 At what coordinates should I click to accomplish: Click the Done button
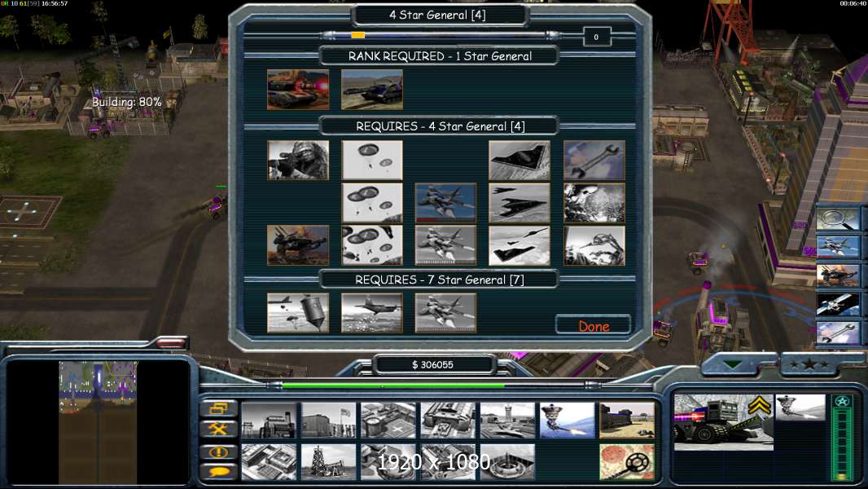pyautogui.click(x=594, y=326)
